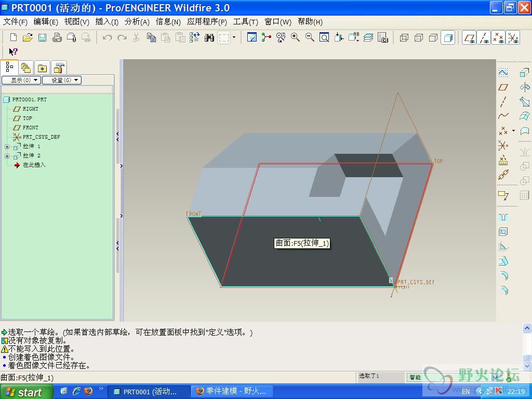Toggle the spin center icon

point(267,37)
